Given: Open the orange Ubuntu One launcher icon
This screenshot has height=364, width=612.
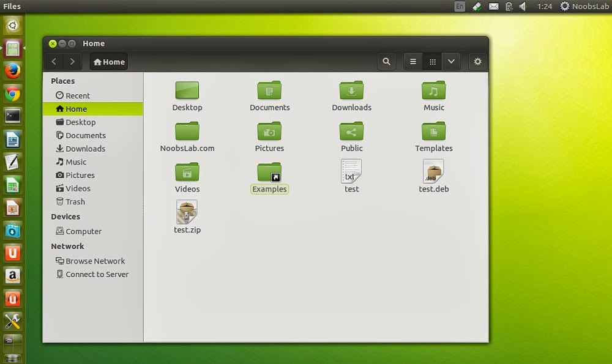Looking at the screenshot, I should point(12,253).
